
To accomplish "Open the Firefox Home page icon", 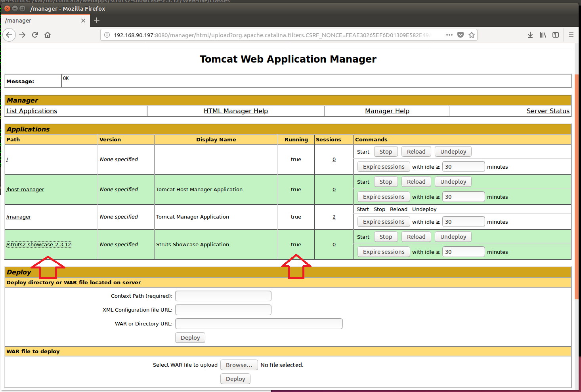I will (x=48, y=35).
